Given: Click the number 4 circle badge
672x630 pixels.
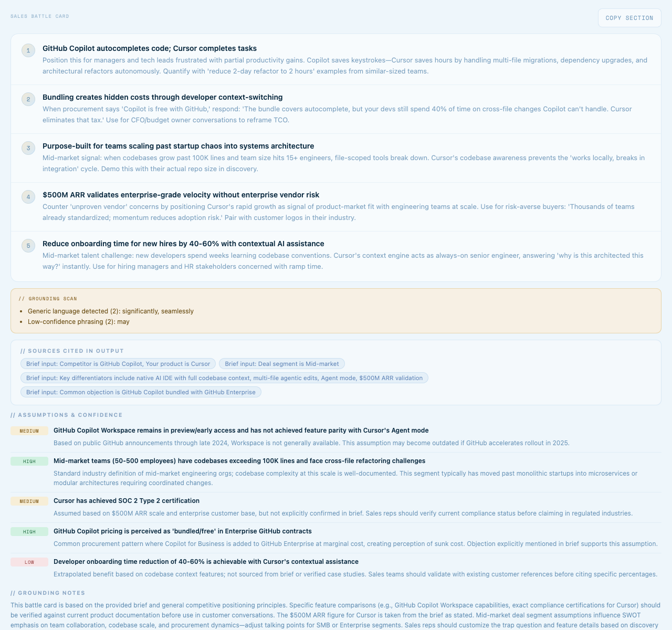Looking at the screenshot, I should tap(28, 197).
